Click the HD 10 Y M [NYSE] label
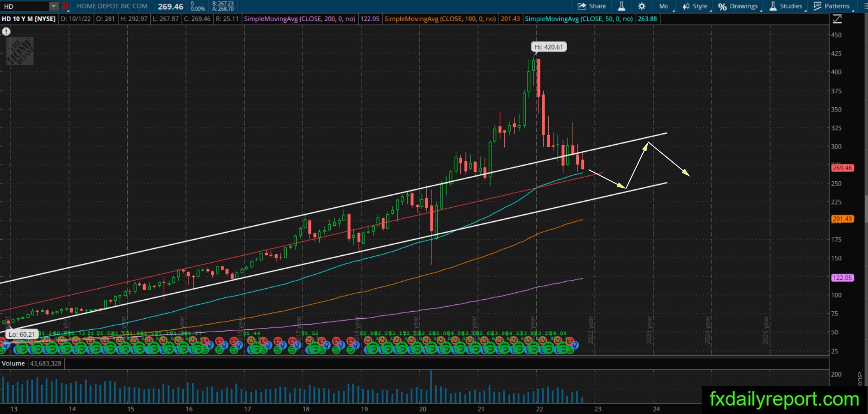 pos(29,19)
